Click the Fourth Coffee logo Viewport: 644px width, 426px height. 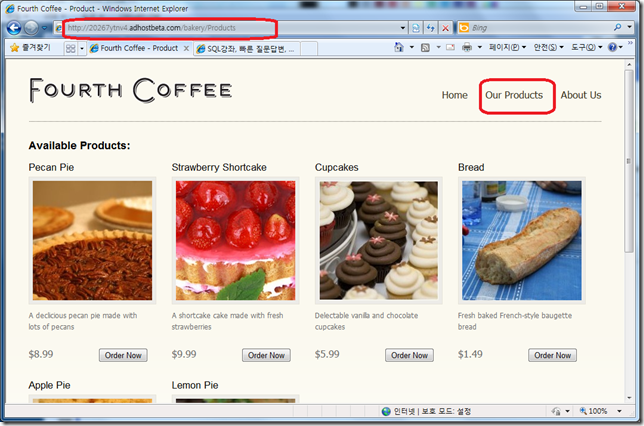131,90
